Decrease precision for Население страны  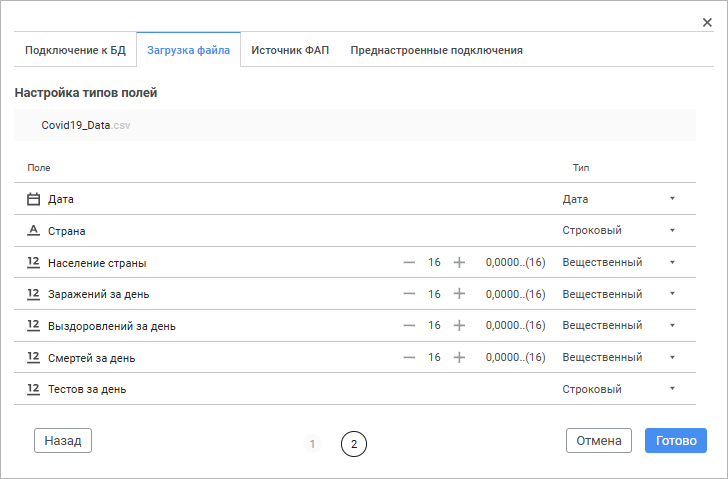pos(409,262)
